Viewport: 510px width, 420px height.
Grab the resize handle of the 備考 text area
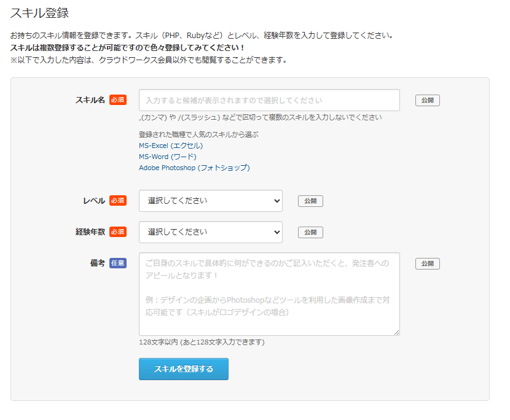[x=396, y=332]
